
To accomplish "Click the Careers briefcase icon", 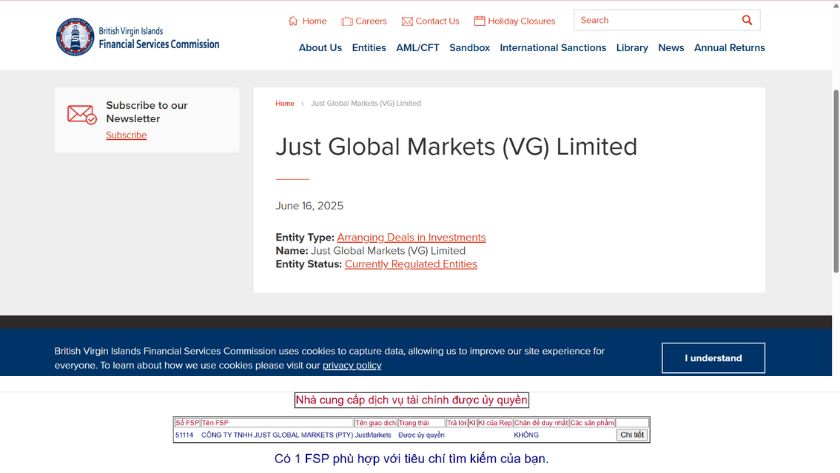I will click(x=347, y=21).
